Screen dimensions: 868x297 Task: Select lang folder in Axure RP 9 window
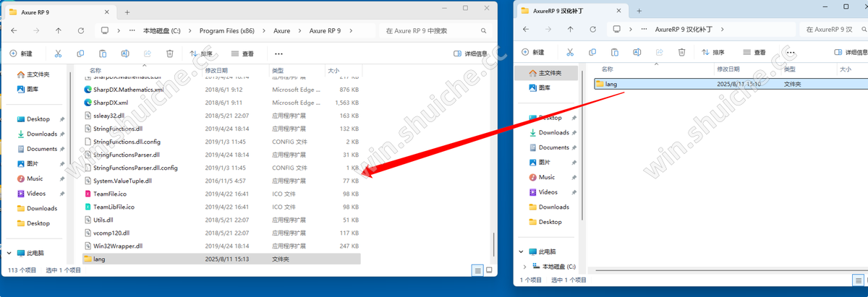pos(221,259)
